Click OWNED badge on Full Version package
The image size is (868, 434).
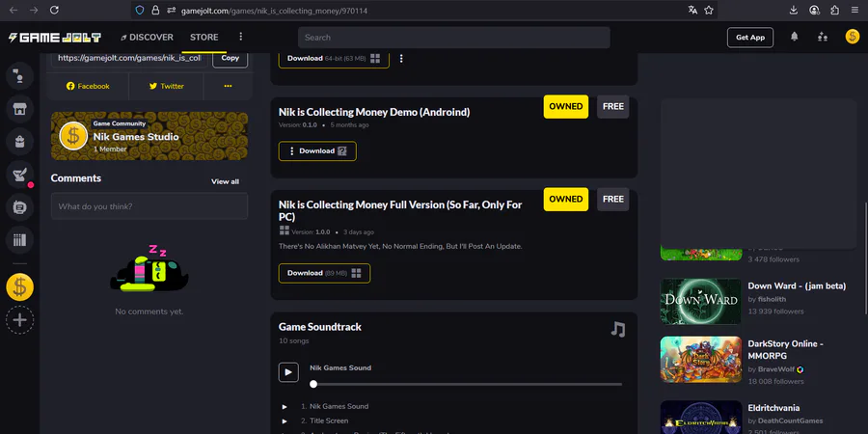pos(566,200)
